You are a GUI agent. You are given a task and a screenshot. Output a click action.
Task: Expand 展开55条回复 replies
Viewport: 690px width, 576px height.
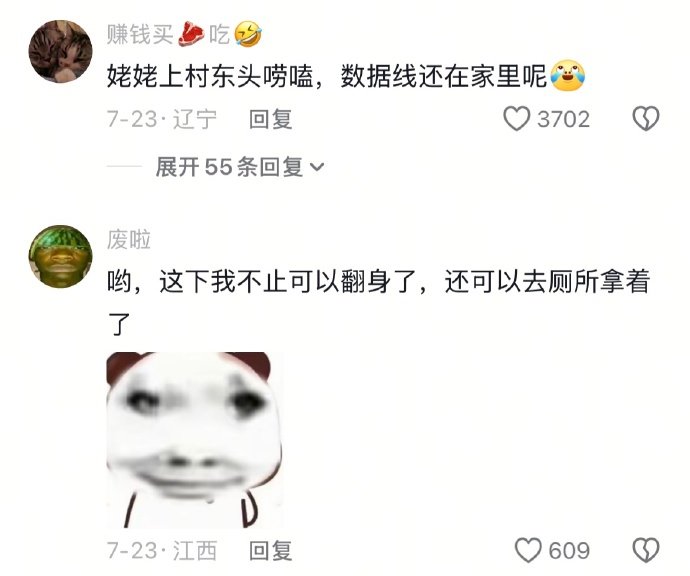pyautogui.click(x=240, y=167)
